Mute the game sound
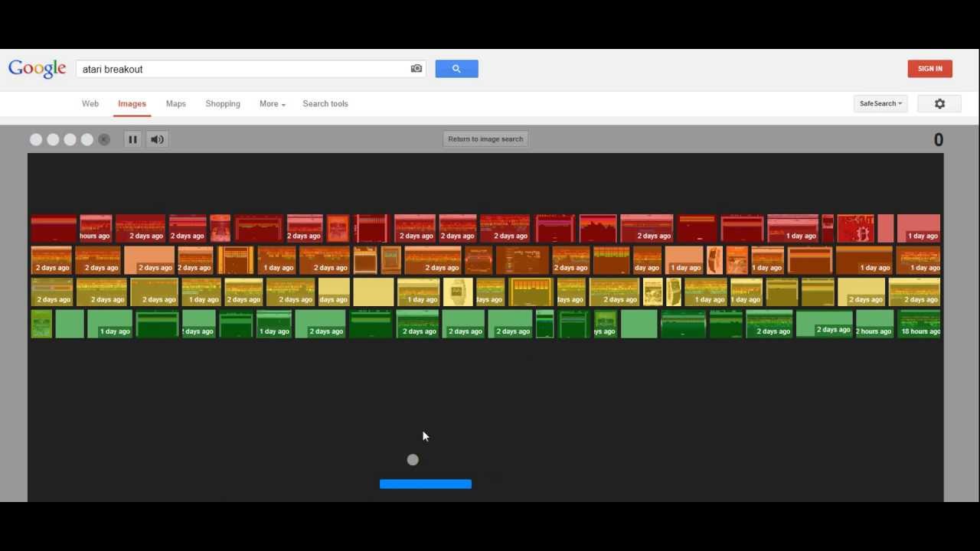980x551 pixels. [x=157, y=139]
